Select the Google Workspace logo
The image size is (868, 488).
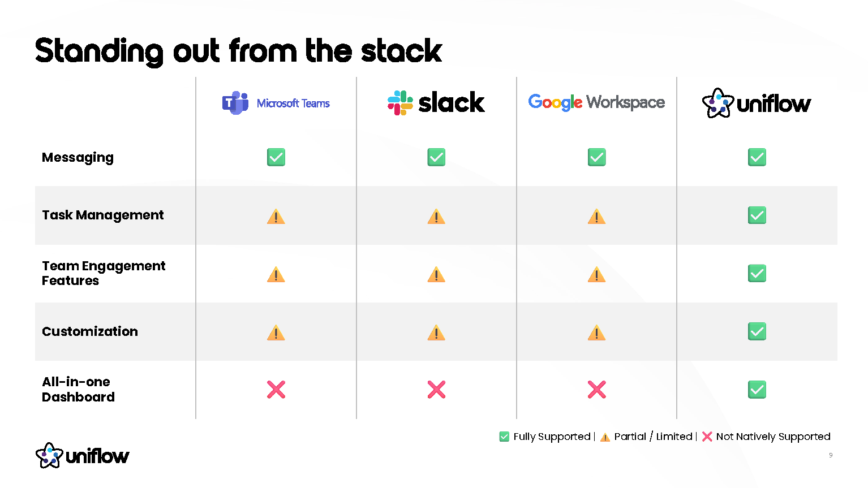coord(596,102)
